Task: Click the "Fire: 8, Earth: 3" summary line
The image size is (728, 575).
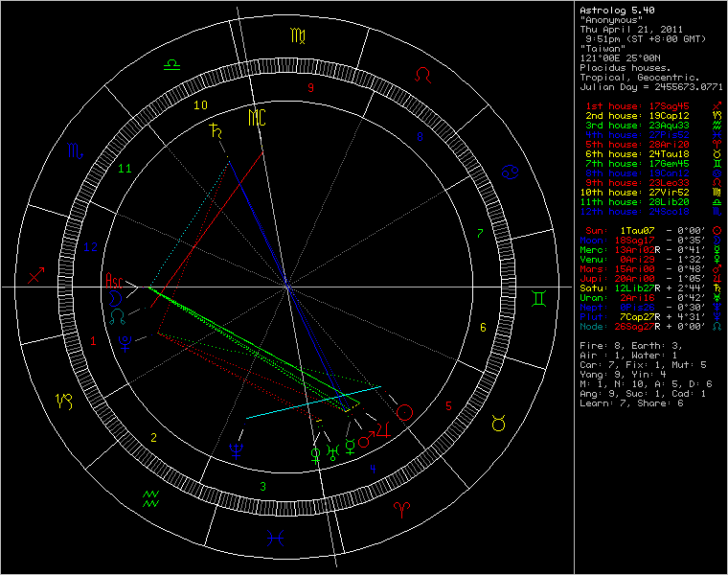Action: tap(626, 345)
